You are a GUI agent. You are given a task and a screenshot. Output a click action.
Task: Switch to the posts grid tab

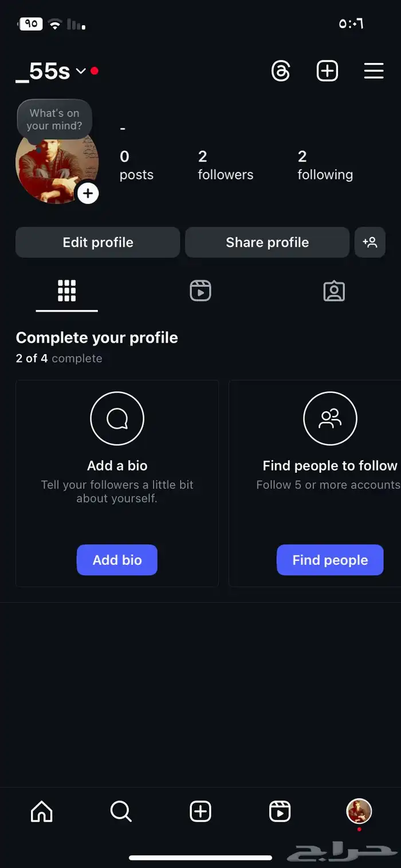click(67, 291)
